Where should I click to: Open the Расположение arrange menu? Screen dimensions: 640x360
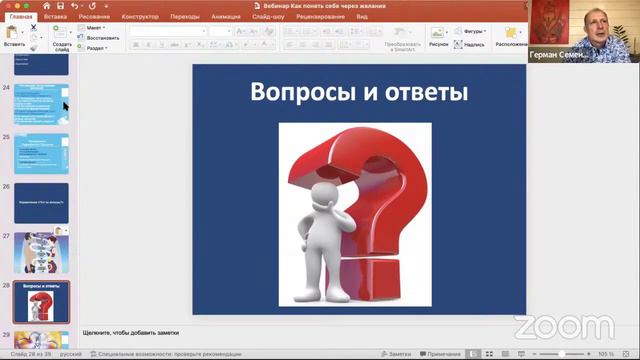tap(511, 37)
